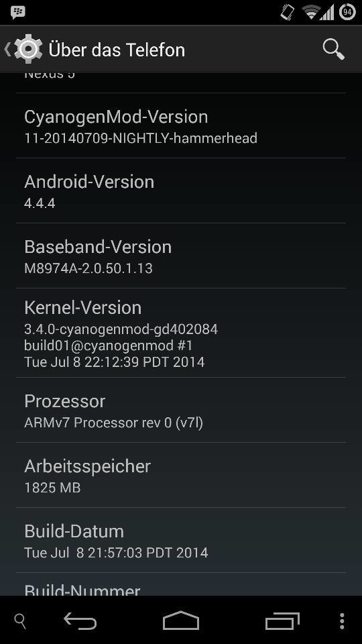Open the BBM notification icon in status bar
Image resolution: width=362 pixels, height=644 pixels.
pos(17,12)
